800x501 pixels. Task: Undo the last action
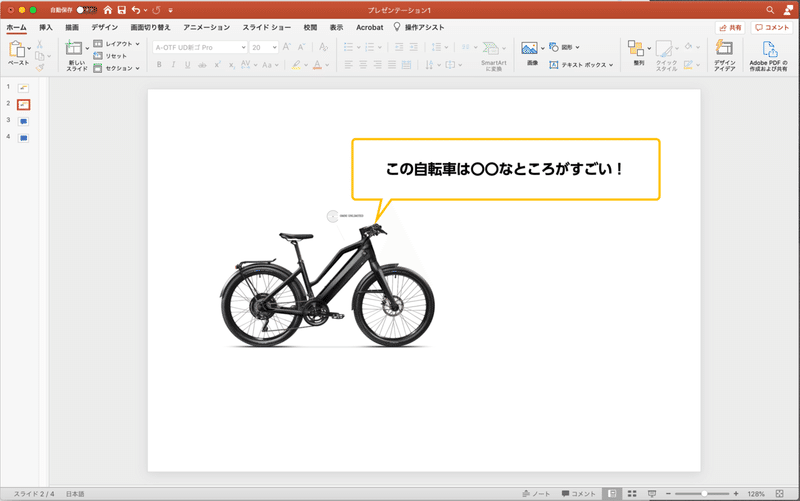point(136,10)
